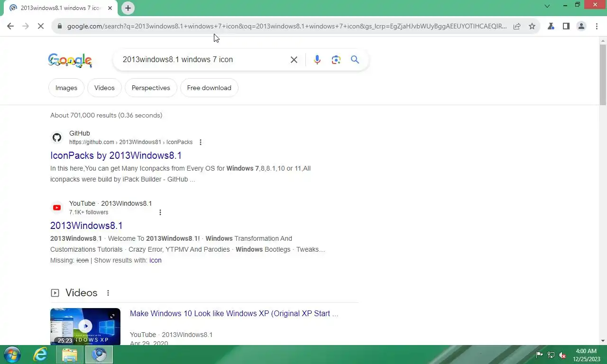
Task: Play the Windows XP video thumbnail
Action: pos(85,327)
